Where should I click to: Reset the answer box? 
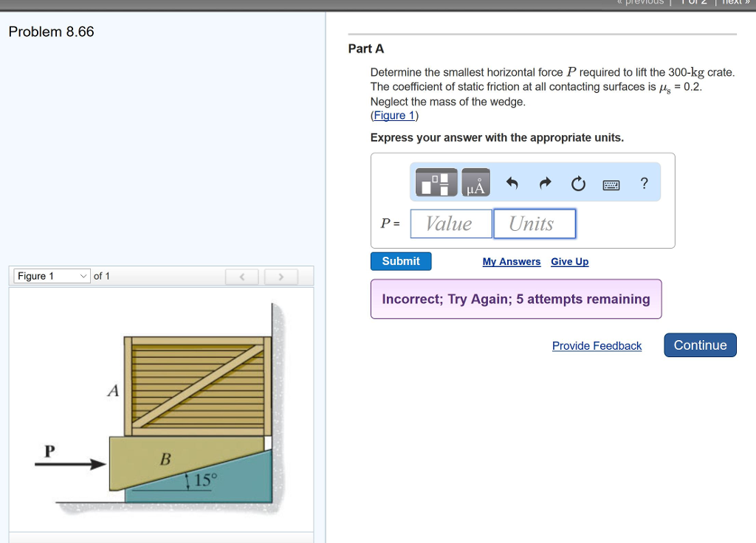pyautogui.click(x=577, y=183)
